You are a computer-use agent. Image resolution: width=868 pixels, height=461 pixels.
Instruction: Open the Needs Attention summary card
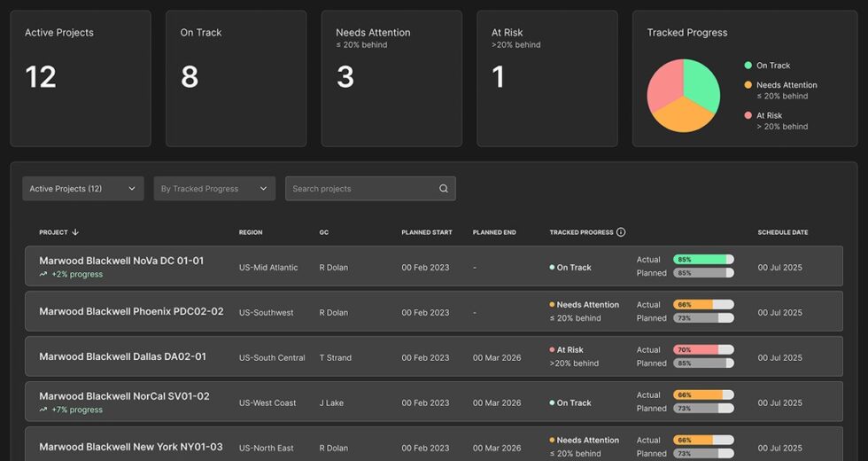(391, 78)
